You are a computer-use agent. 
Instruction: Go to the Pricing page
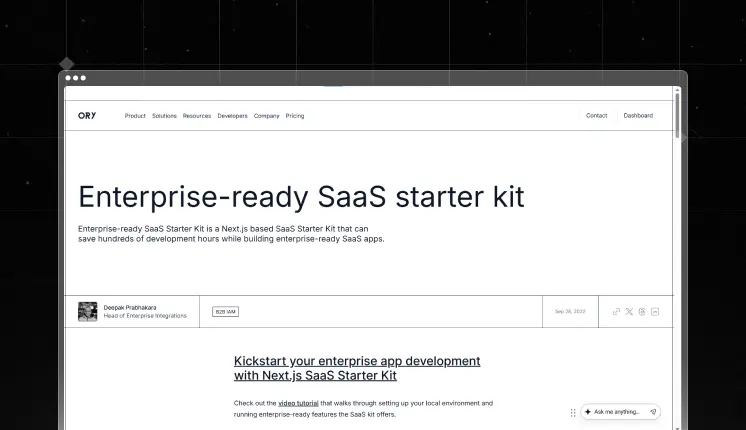(294, 116)
